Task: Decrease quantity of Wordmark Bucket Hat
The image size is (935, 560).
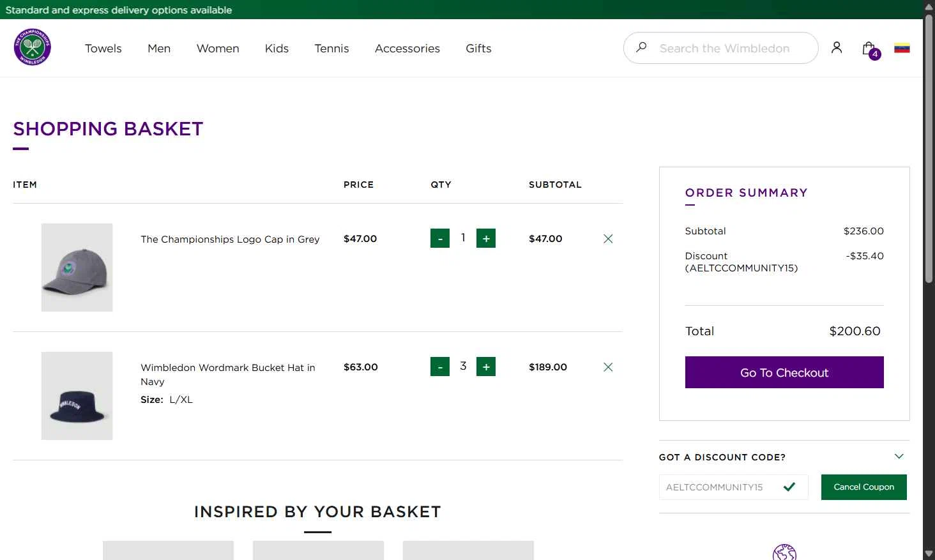Action: (440, 367)
